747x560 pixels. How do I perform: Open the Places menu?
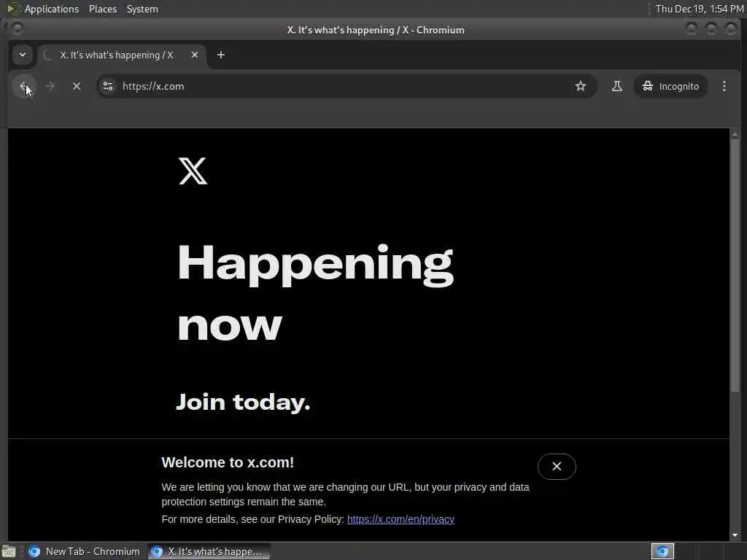pos(102,9)
